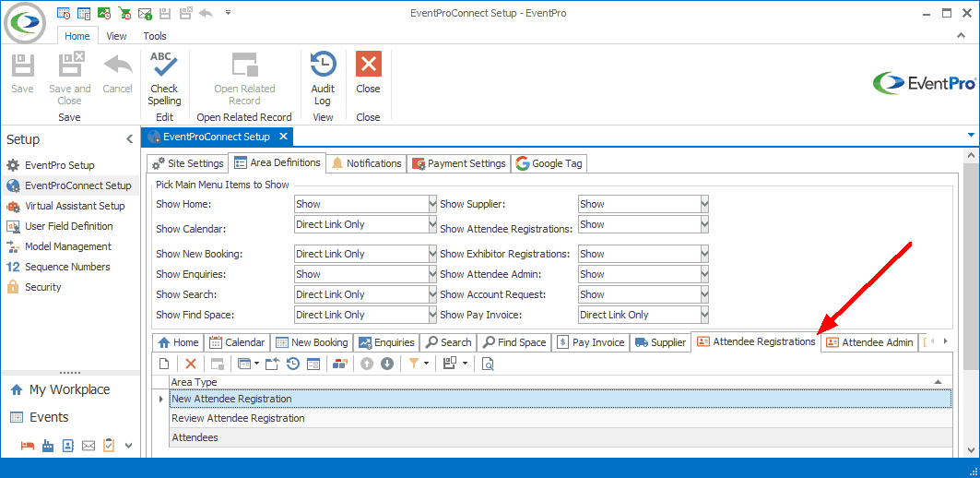This screenshot has height=478, width=980.
Task: Close the EventProConnect Setup document tab
Action: [283, 137]
